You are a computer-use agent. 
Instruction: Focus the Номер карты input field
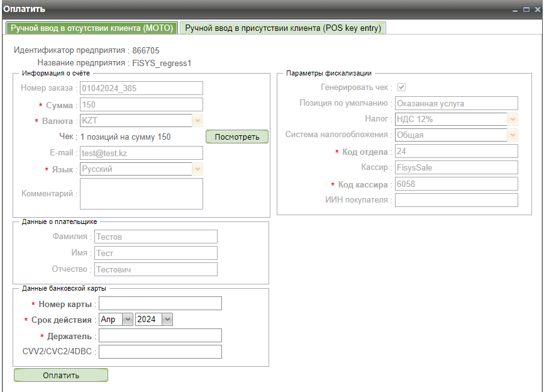(160, 304)
